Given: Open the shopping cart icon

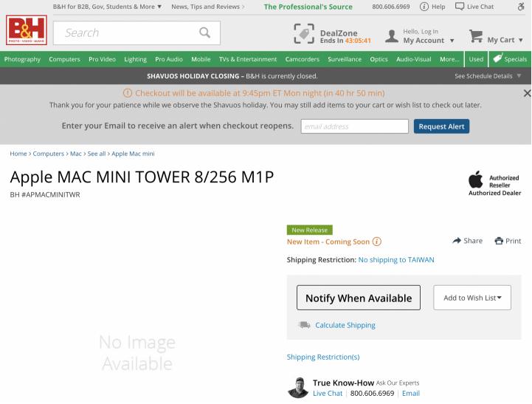Looking at the screenshot, I should 476,35.
